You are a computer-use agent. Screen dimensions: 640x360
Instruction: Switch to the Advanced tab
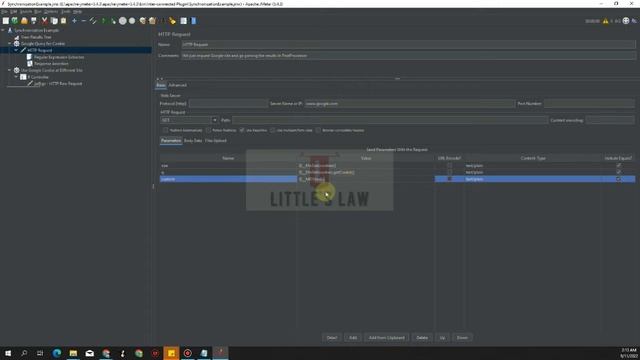point(178,85)
